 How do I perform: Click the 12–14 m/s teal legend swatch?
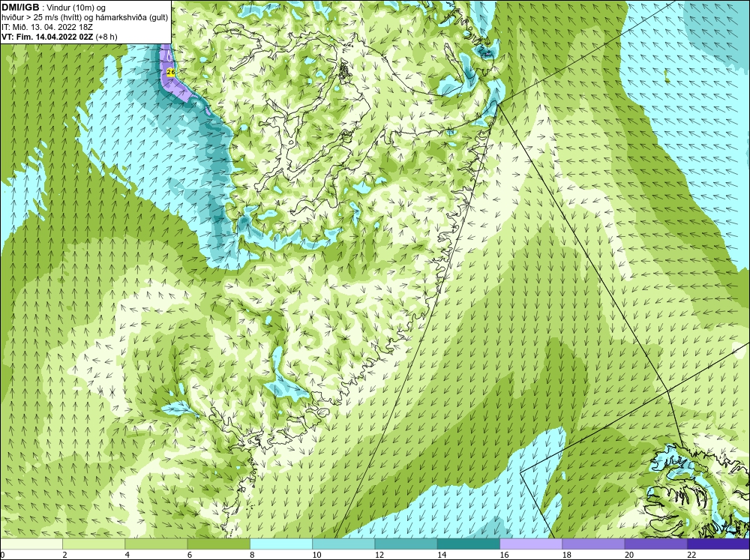click(406, 544)
